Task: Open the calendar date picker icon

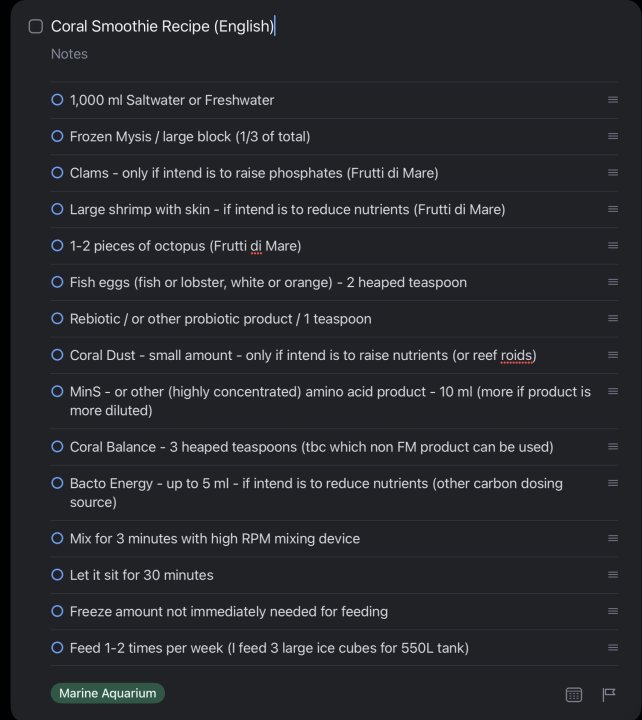Action: tap(574, 694)
